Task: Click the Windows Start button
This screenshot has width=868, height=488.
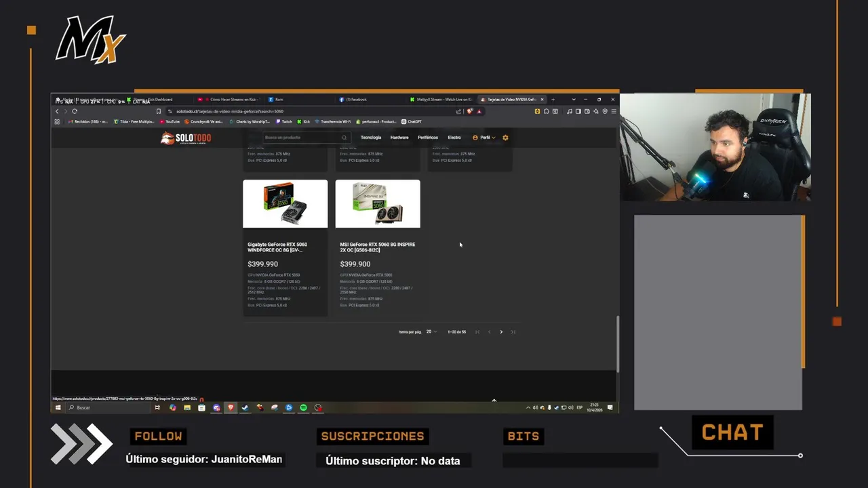Action: 58,408
